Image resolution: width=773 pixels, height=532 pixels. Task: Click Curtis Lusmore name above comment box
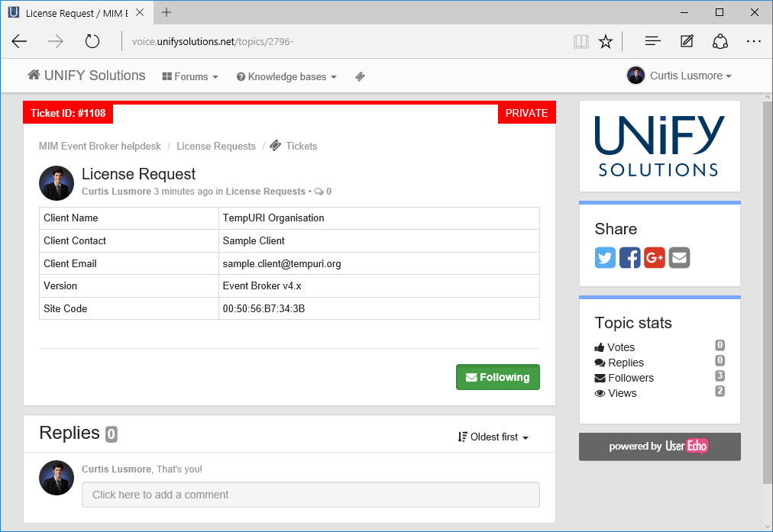coord(116,469)
